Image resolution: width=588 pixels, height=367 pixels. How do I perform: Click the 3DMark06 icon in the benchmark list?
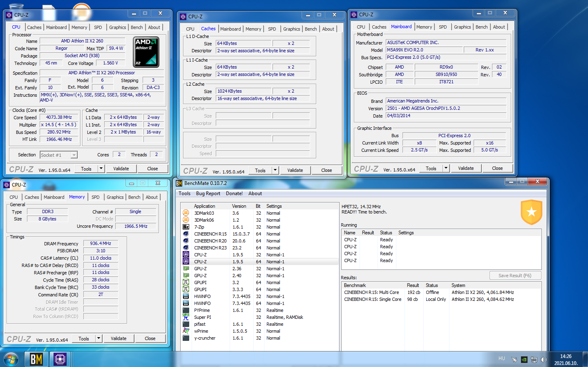pyautogui.click(x=186, y=220)
